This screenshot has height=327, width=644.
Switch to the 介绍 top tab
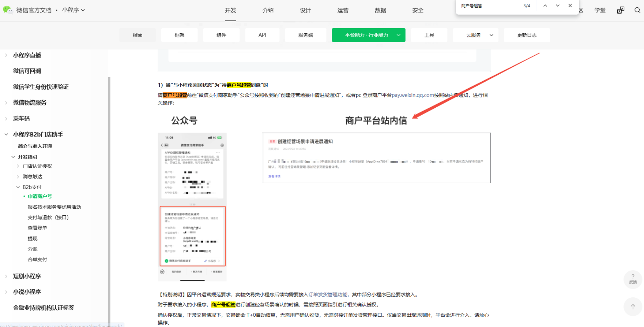(268, 10)
